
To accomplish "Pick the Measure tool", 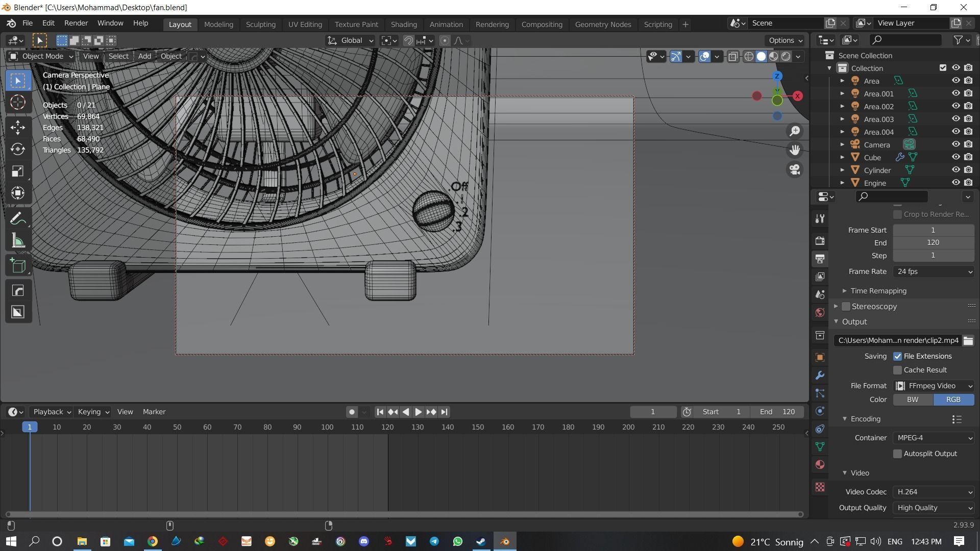I will [18, 240].
